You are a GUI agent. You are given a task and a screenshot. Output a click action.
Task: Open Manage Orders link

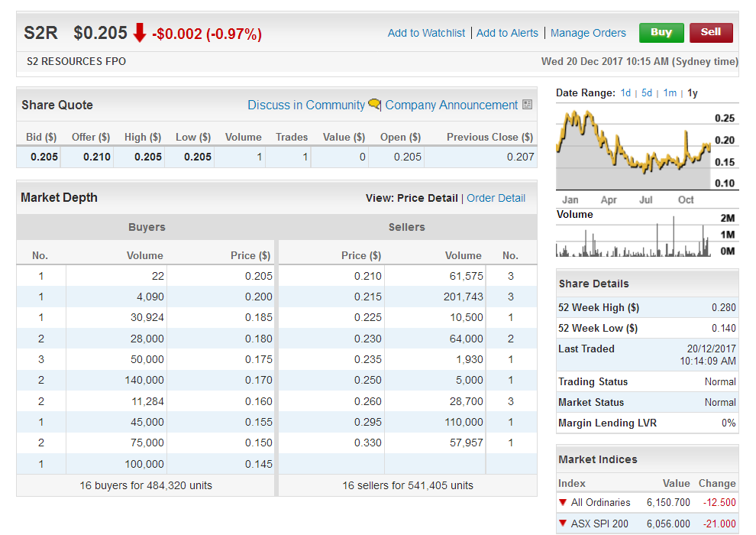point(588,33)
